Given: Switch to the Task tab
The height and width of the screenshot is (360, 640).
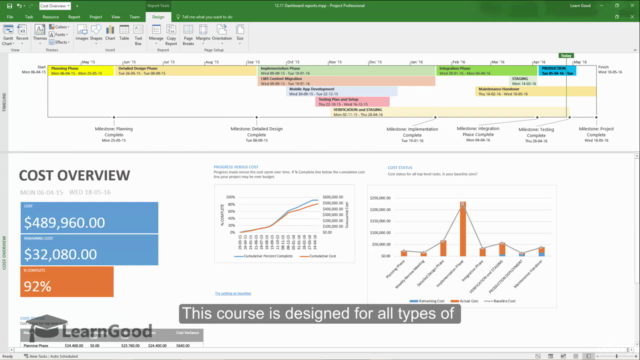Looking at the screenshot, I should [x=29, y=17].
